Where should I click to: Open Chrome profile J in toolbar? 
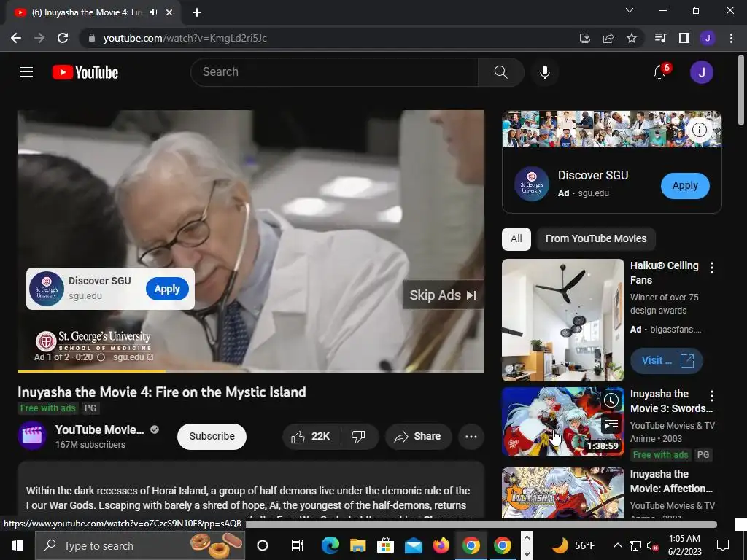(x=708, y=38)
